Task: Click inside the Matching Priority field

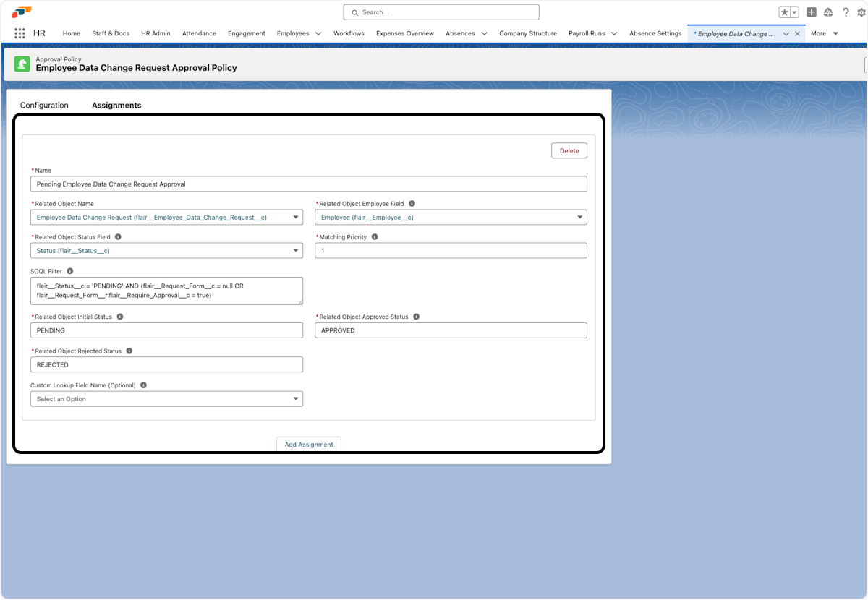Action: (451, 250)
